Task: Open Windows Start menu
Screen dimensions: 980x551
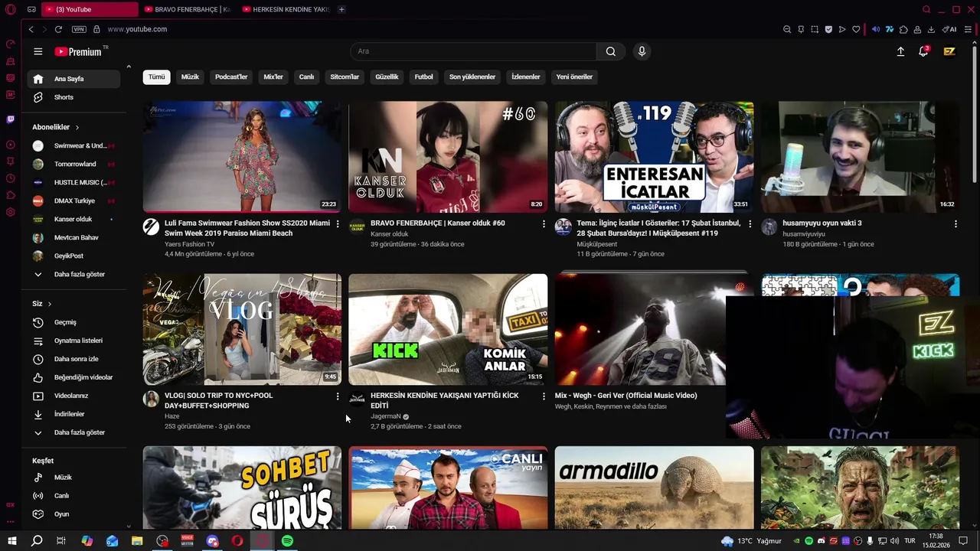Action: [11, 541]
